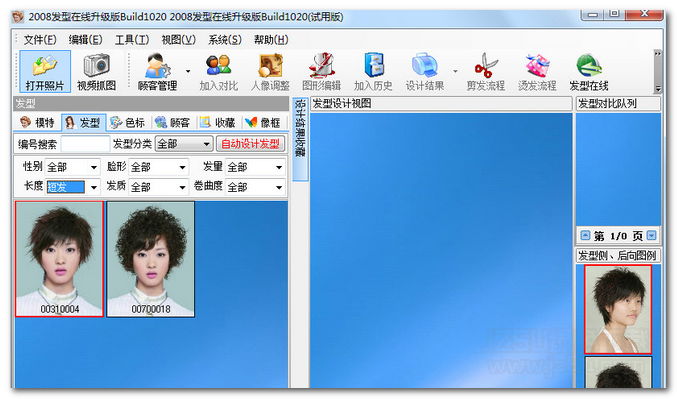The width and height of the screenshot is (677, 399).
Task: Open a photo with 打开照片 button
Action: tap(45, 71)
